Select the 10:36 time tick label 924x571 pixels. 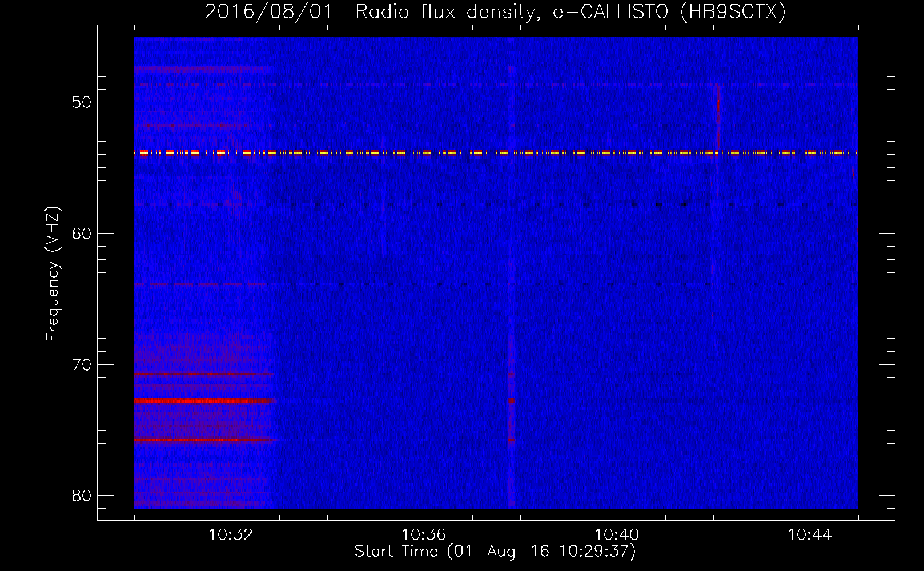click(x=424, y=534)
